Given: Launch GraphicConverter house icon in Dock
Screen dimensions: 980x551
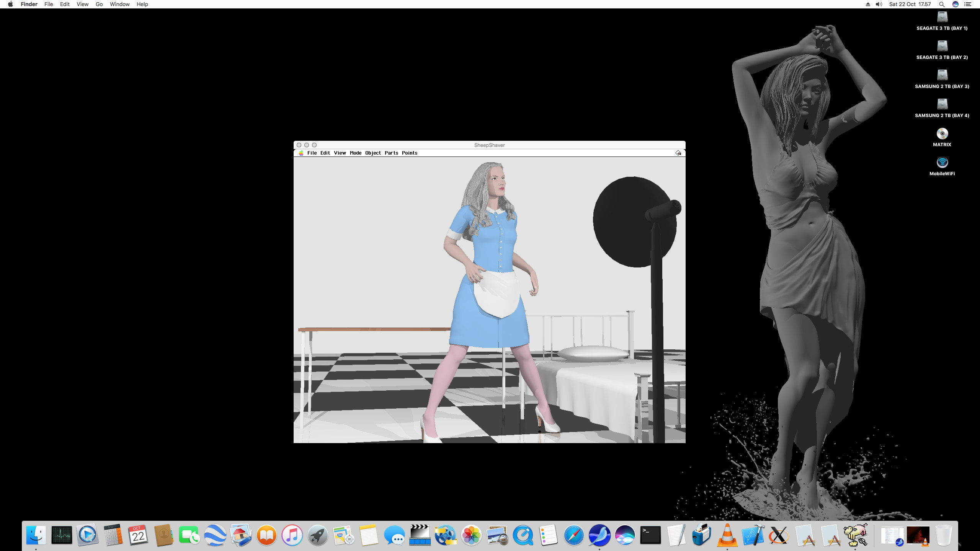Looking at the screenshot, I should [x=241, y=535].
